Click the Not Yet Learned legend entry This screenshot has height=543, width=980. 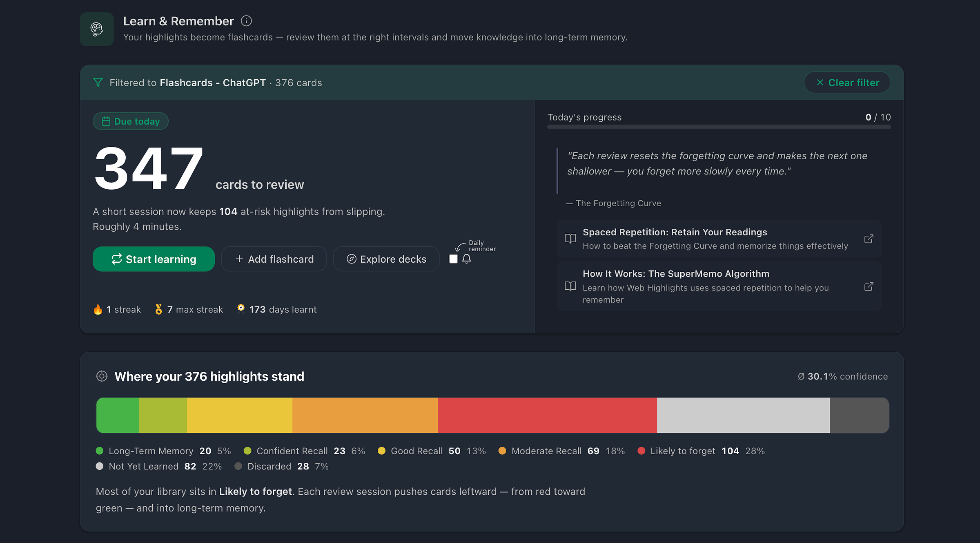click(159, 467)
